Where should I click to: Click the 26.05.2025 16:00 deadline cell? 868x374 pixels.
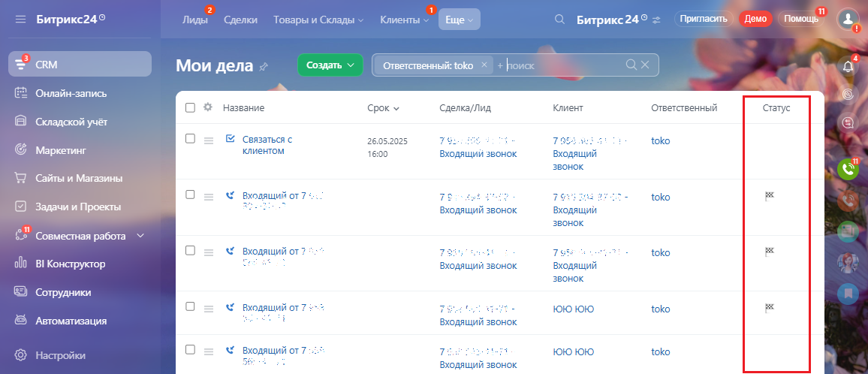coord(387,147)
